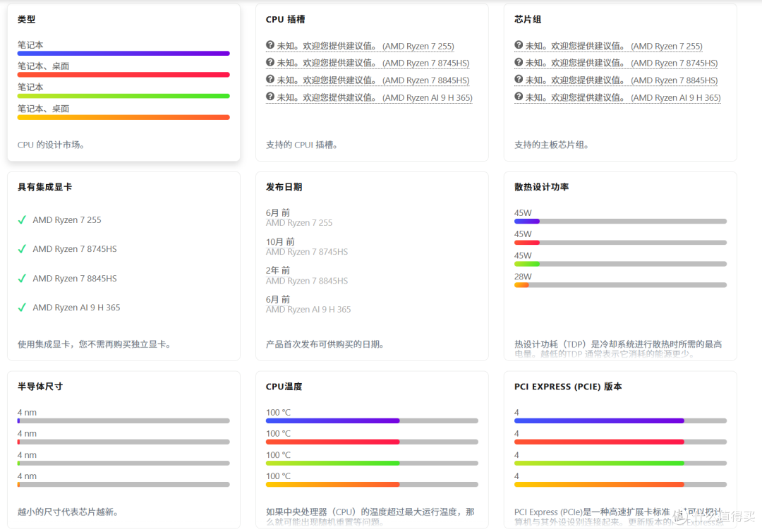This screenshot has width=762, height=532.
Task: Click question icon for Ryzen 7 8845HS CPU socket
Action: coord(270,79)
